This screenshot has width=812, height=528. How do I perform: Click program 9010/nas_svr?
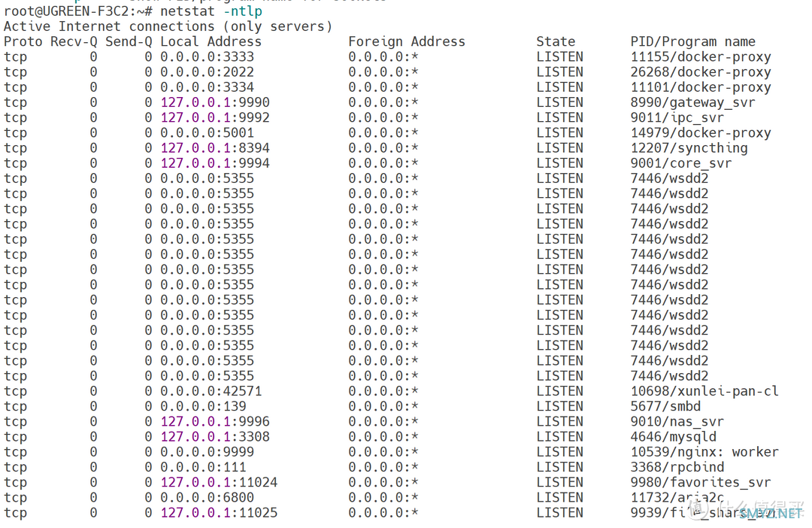[x=677, y=421]
